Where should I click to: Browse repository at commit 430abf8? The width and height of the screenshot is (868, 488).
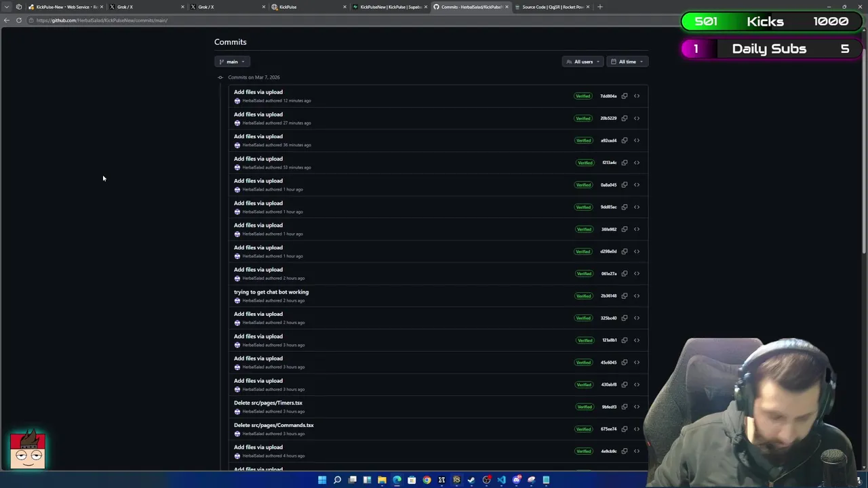point(637,384)
